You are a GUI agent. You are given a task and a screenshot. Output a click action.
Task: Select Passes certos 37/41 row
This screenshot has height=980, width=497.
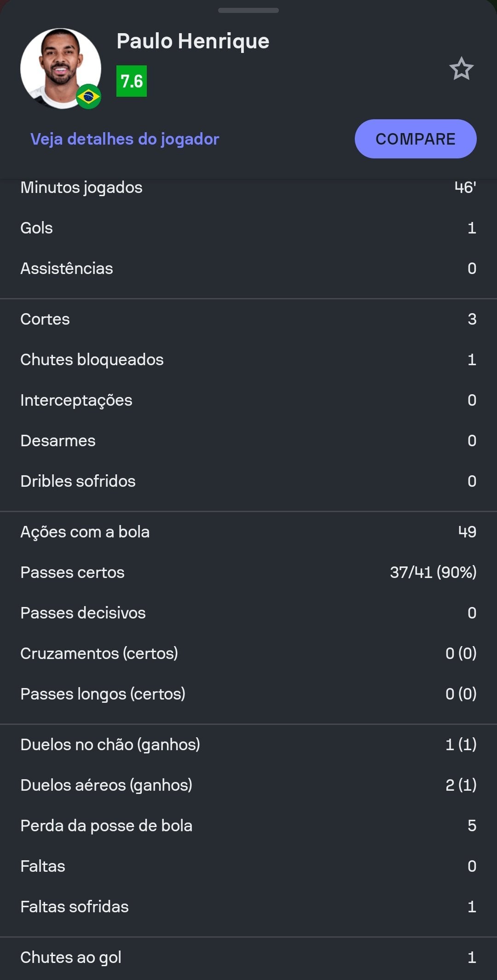point(248,572)
